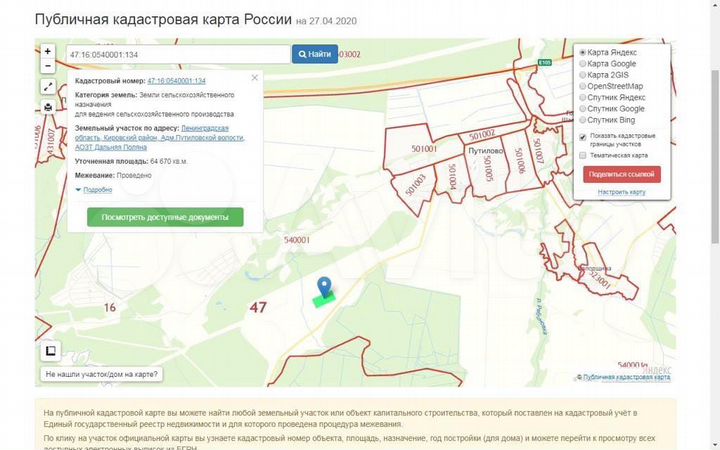The width and height of the screenshot is (720, 450).
Task: Click cadastral block label 501003
Action: 416,185
